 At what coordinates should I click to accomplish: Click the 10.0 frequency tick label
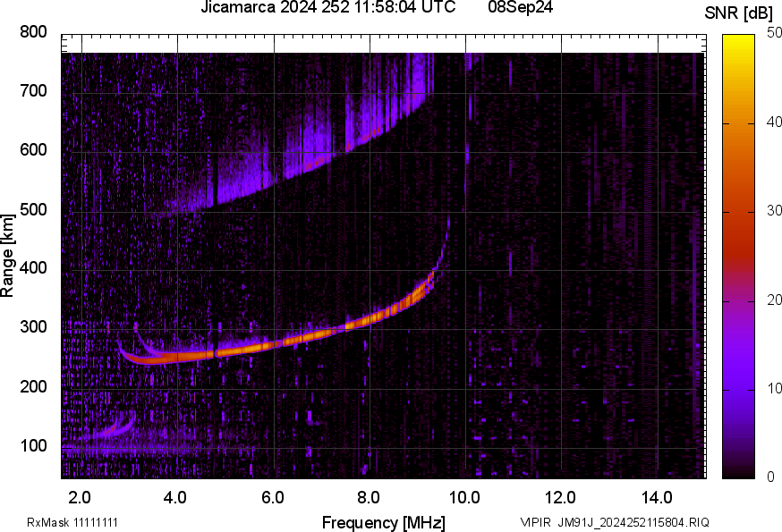click(x=463, y=496)
